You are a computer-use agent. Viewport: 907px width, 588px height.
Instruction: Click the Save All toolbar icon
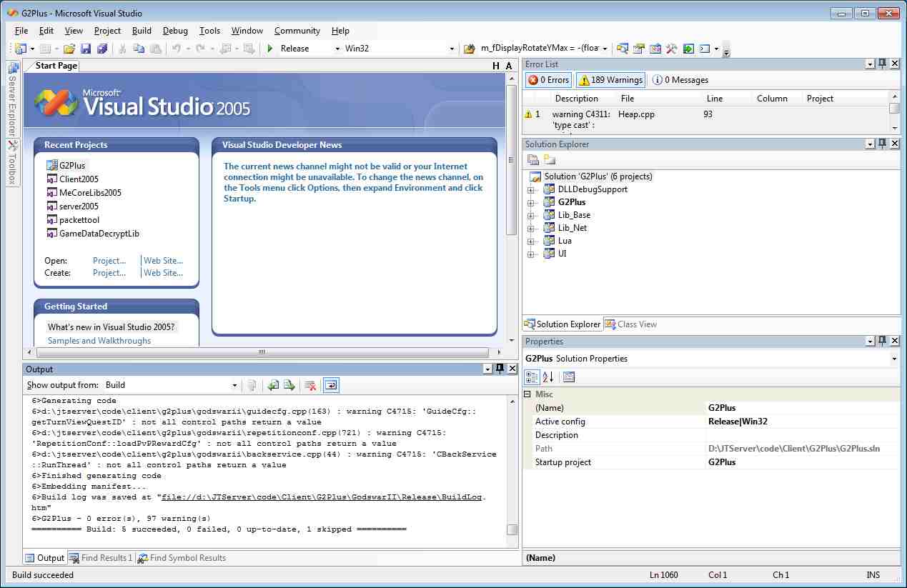102,49
